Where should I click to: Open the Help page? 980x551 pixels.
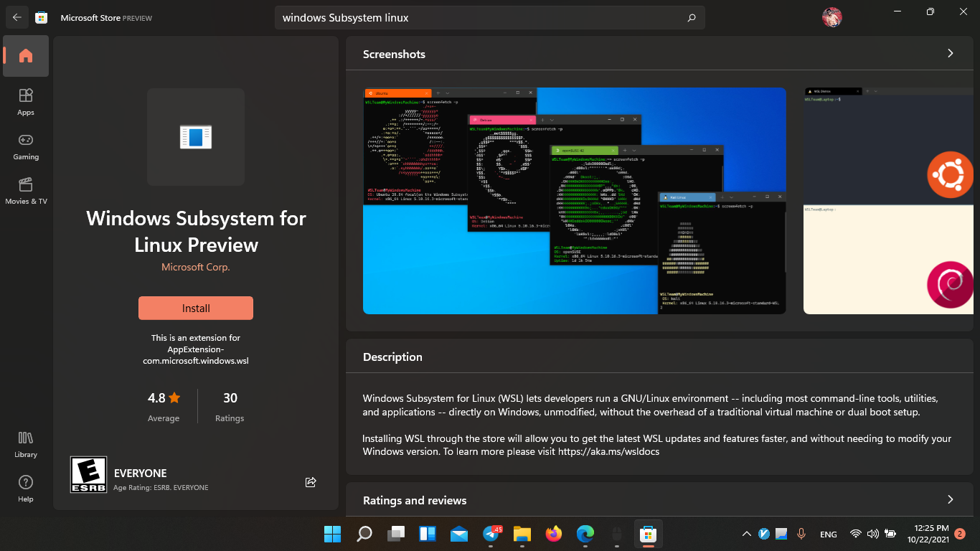26,488
